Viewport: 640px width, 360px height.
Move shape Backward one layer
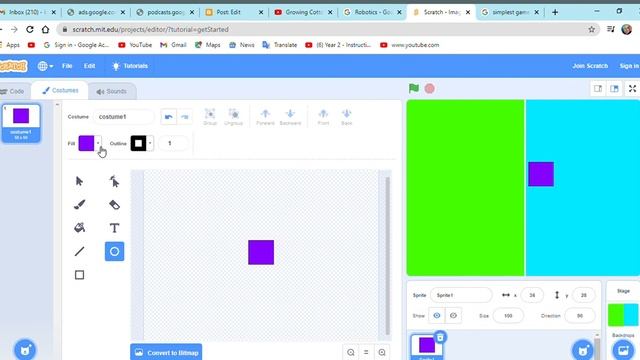(290, 117)
